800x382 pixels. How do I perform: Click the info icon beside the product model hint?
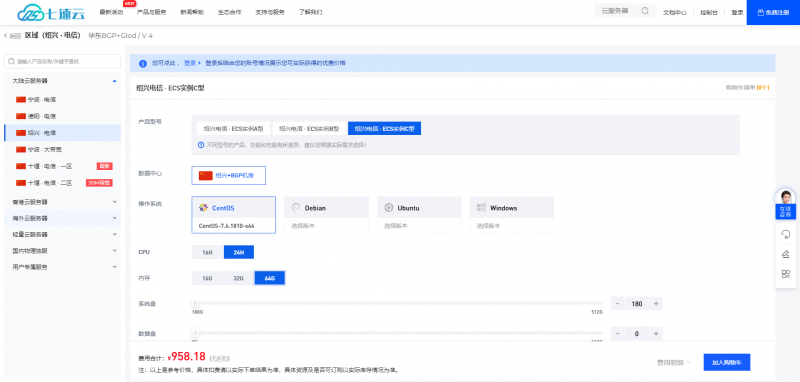click(201, 145)
